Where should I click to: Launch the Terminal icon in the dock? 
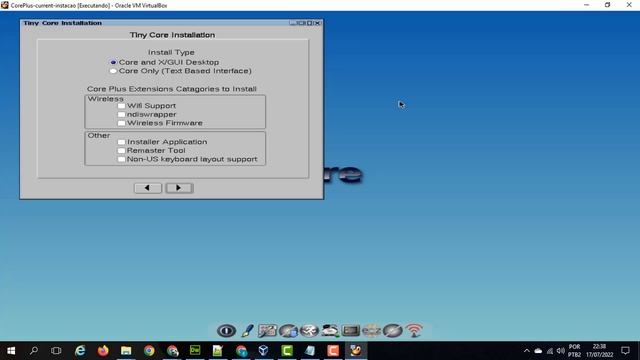351,331
